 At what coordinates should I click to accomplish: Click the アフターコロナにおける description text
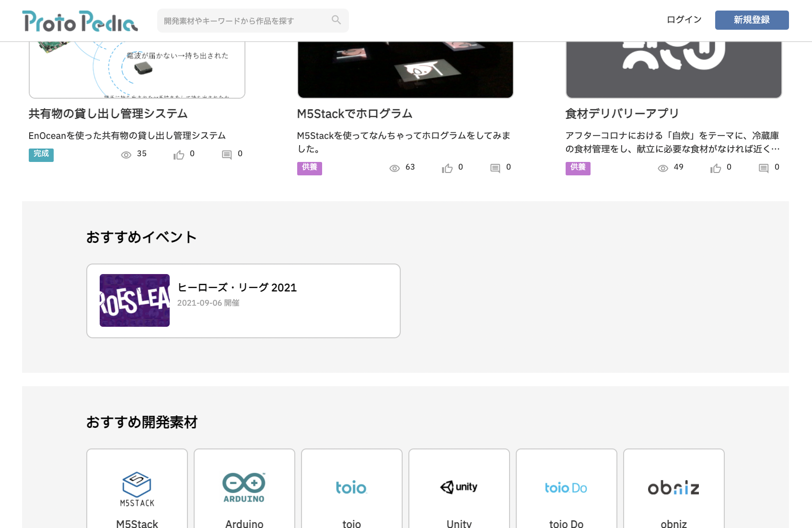coord(673,142)
